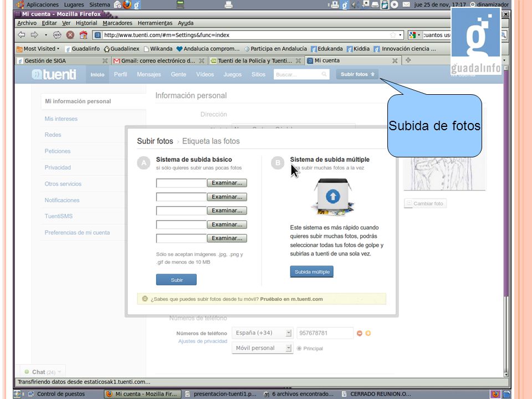Open the search engine selector dropdown
This screenshot has height=399, width=532.
click(x=415, y=35)
